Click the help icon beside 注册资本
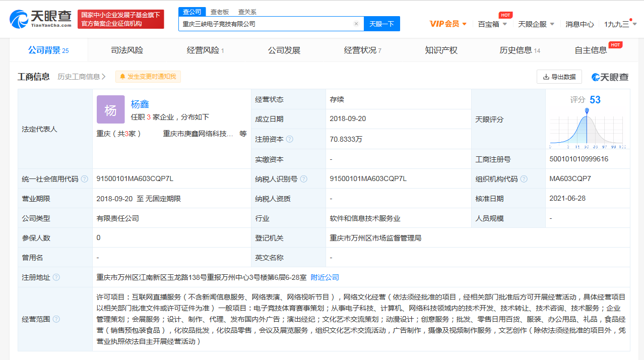Viewport: 644px width, 360px height. tap(289, 139)
